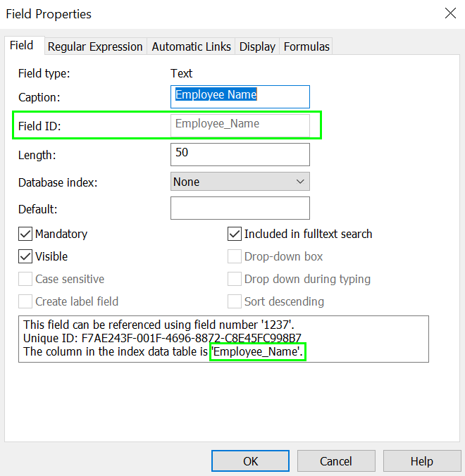Click the Drop-down box checkbox
The image size is (465, 476).
pyautogui.click(x=235, y=256)
